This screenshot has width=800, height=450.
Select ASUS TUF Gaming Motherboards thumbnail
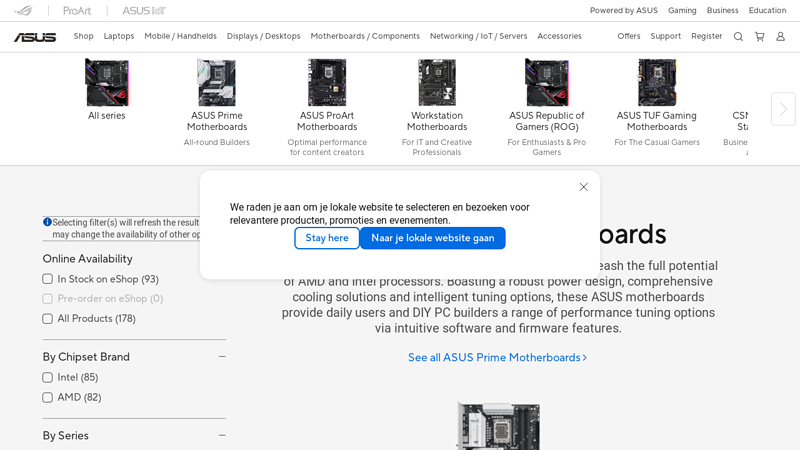657,83
